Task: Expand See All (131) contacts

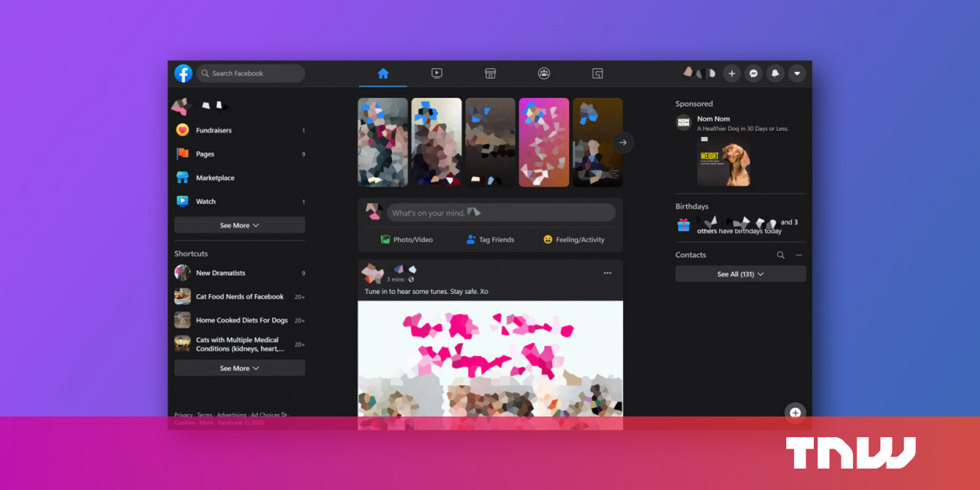Action: [x=740, y=274]
